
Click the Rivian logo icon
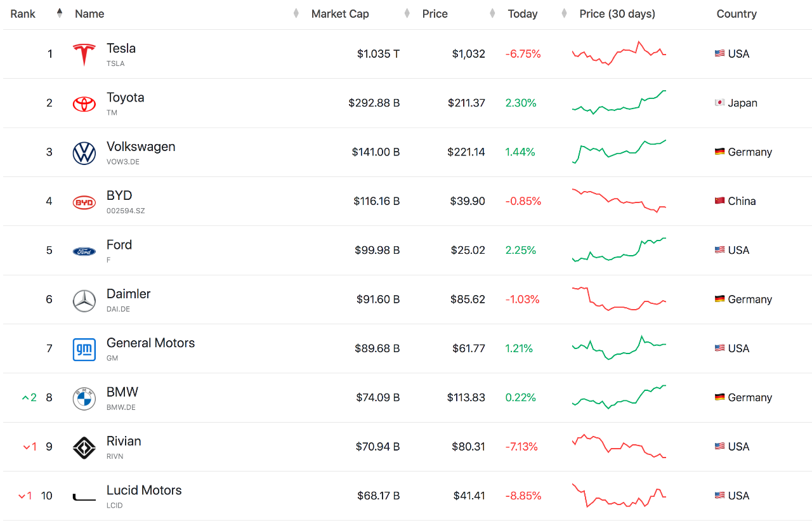point(84,447)
